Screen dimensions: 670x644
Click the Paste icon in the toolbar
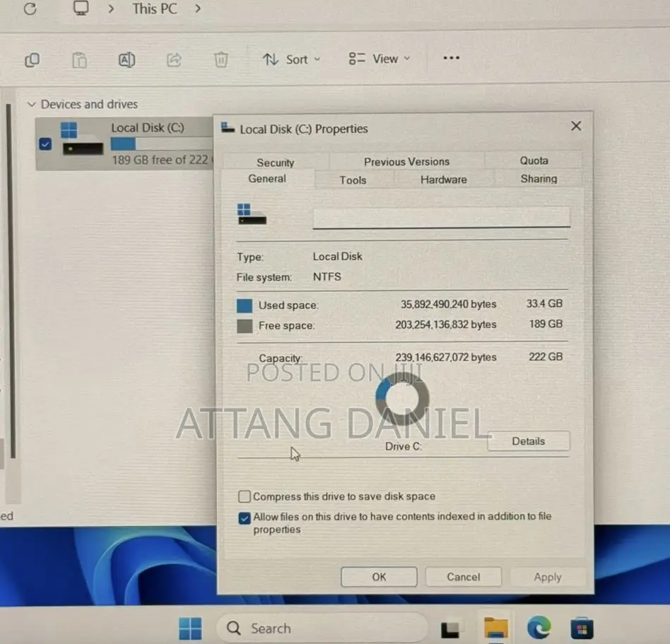coord(79,60)
